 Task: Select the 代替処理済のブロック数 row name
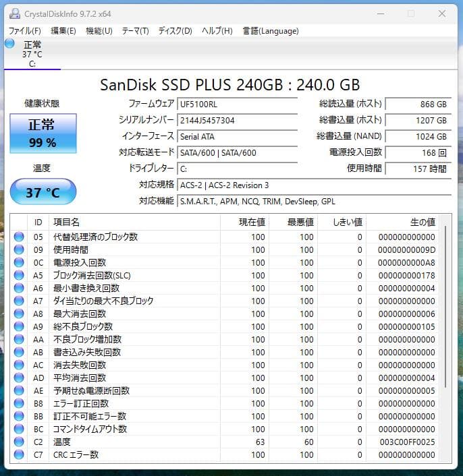pyautogui.click(x=95, y=237)
